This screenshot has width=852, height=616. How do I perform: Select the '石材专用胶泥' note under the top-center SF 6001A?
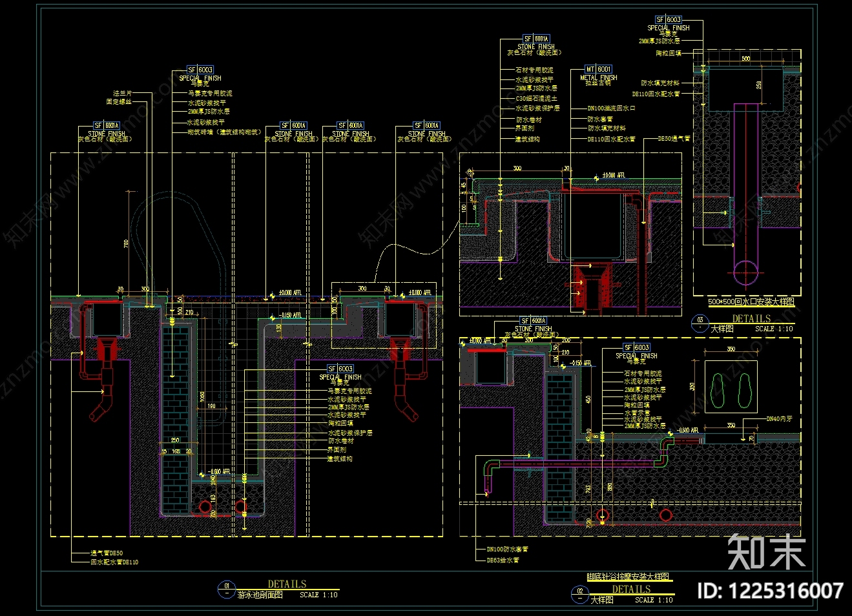[534, 70]
